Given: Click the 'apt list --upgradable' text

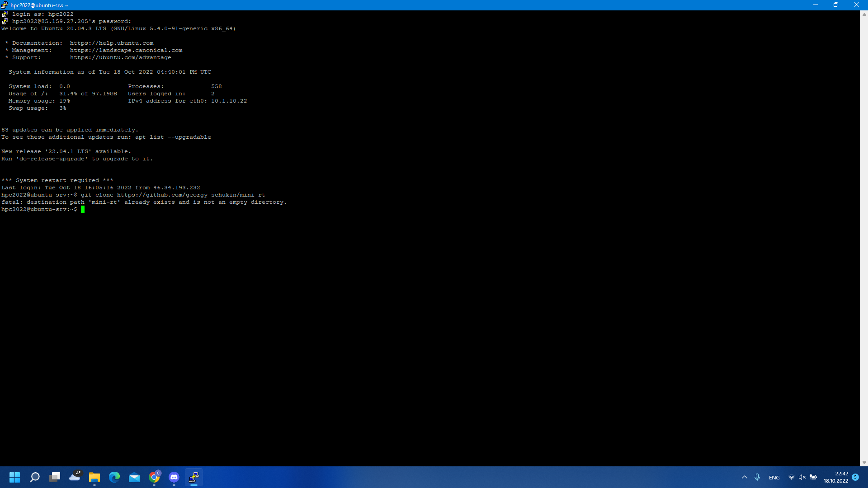Looking at the screenshot, I should click(x=173, y=137).
